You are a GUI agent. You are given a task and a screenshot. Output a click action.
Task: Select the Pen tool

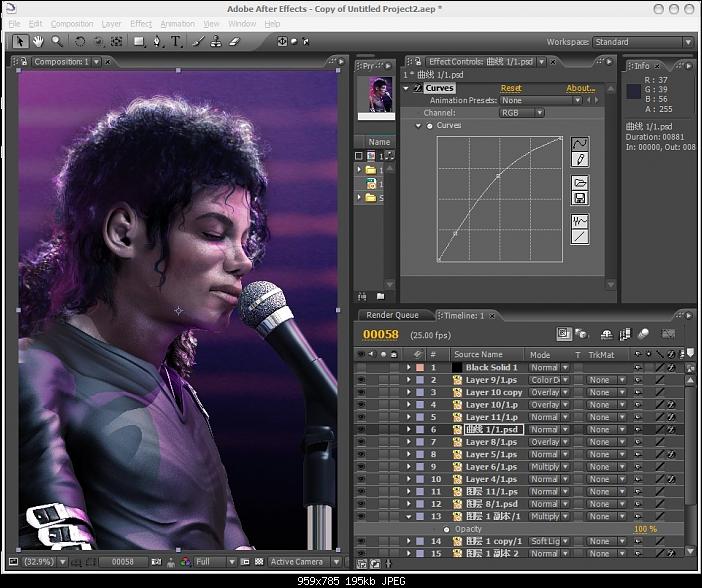(157, 42)
